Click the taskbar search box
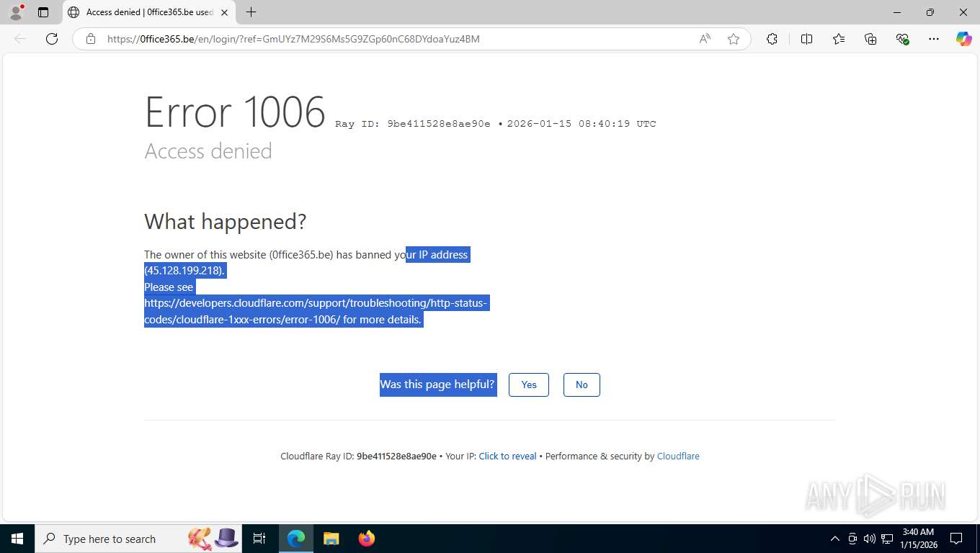 click(x=138, y=539)
